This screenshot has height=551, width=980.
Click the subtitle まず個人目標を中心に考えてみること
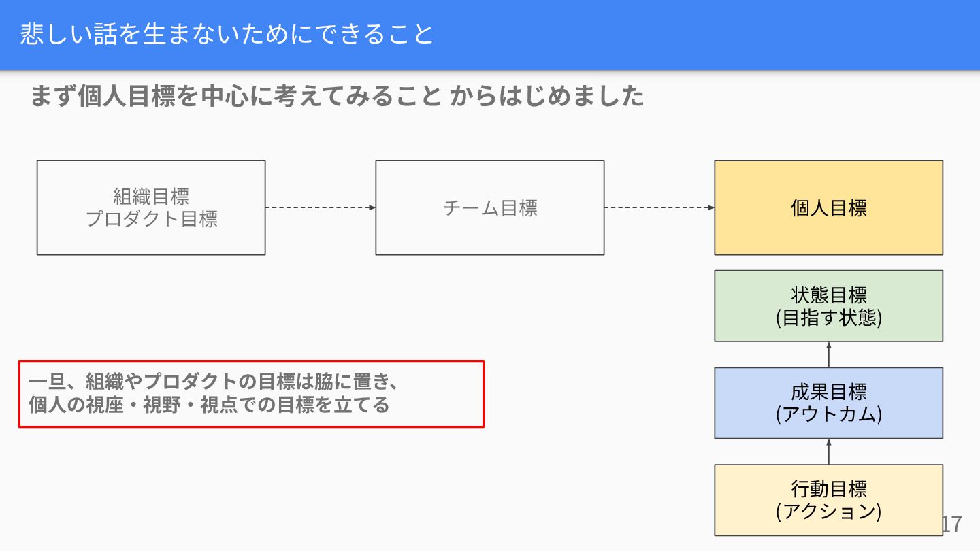pos(235,97)
